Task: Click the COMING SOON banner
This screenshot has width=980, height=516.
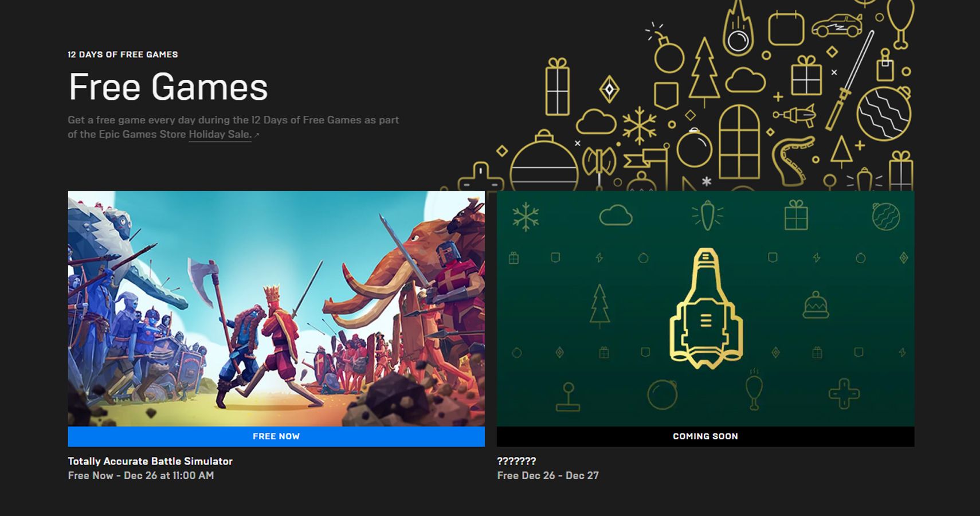Action: click(x=705, y=436)
